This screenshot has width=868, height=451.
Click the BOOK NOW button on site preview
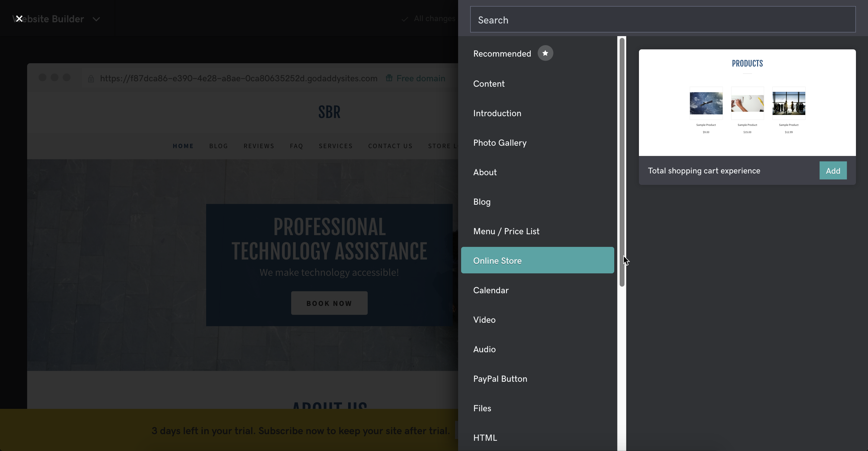point(329,303)
